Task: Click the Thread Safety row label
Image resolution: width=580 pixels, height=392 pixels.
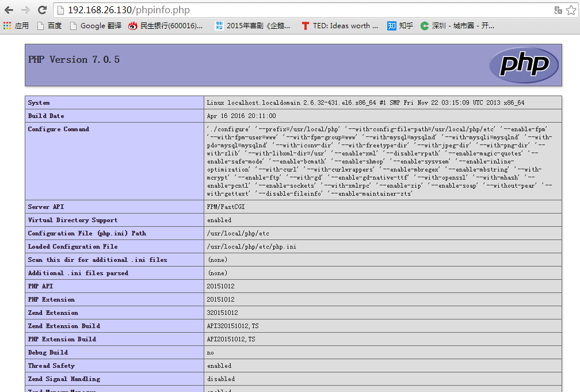Action: tap(51, 366)
